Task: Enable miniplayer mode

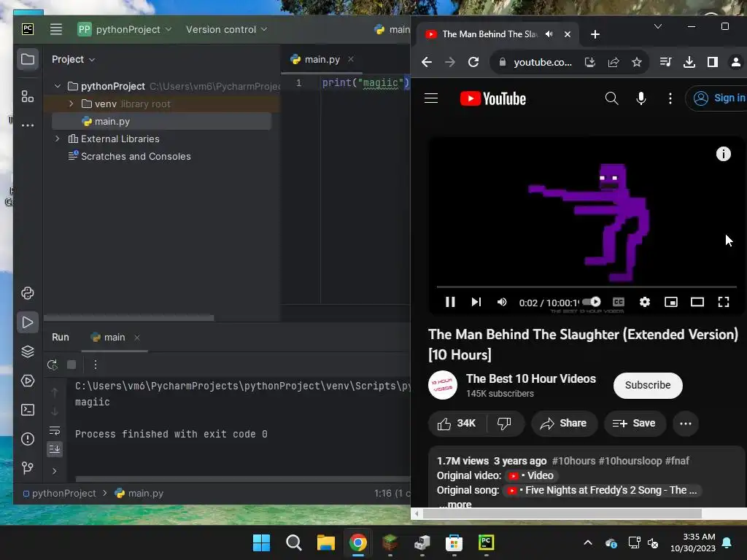Action: click(671, 302)
